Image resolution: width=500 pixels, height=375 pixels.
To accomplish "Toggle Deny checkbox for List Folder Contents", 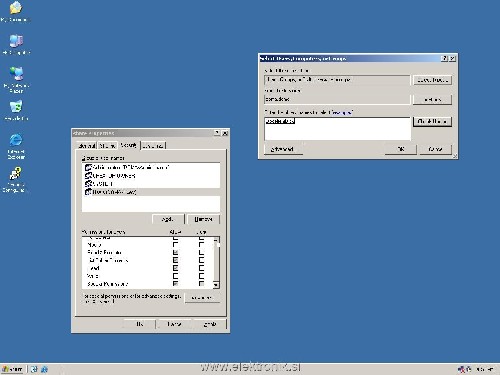I will 201,260.
